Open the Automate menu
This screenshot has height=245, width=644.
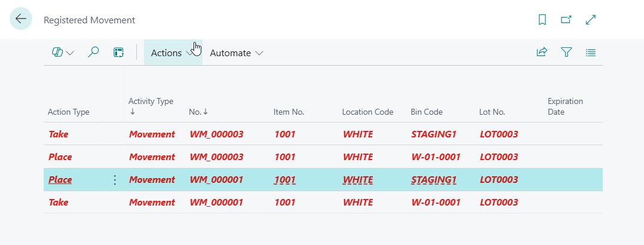point(237,53)
